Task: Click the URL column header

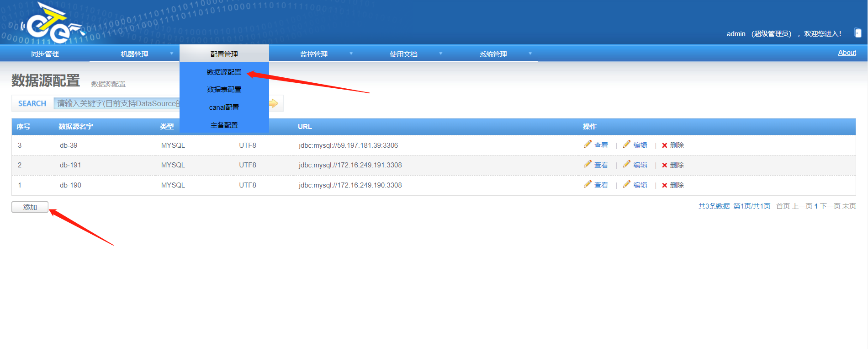Action: 305,127
